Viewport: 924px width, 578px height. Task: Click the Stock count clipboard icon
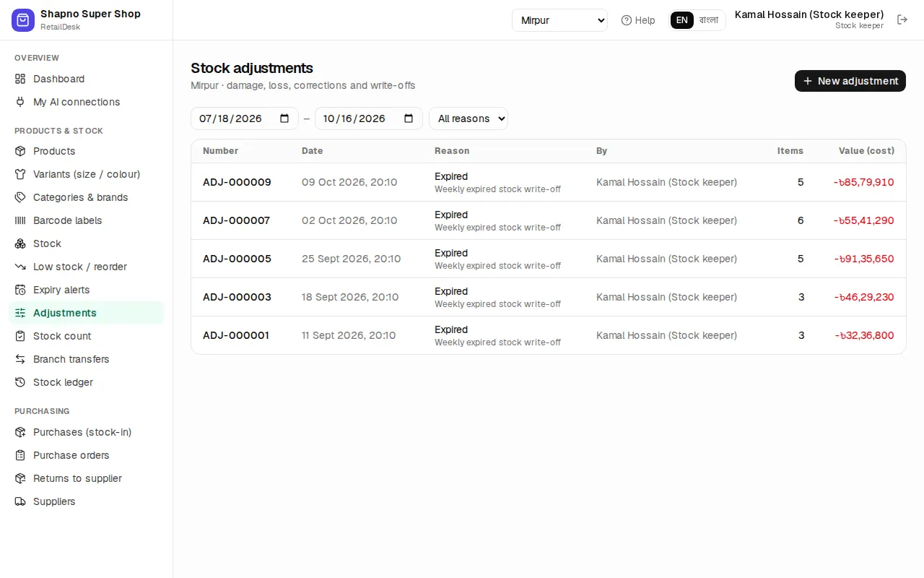pyautogui.click(x=20, y=336)
